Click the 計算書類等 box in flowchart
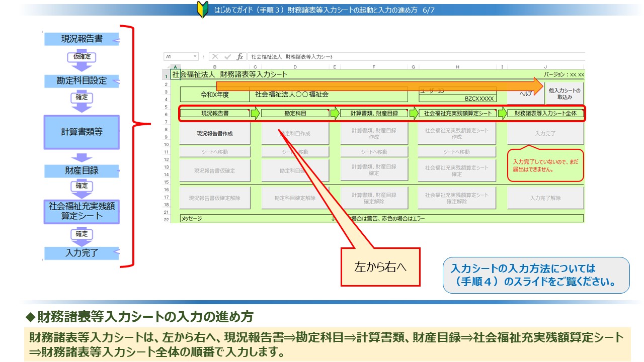 [82, 132]
